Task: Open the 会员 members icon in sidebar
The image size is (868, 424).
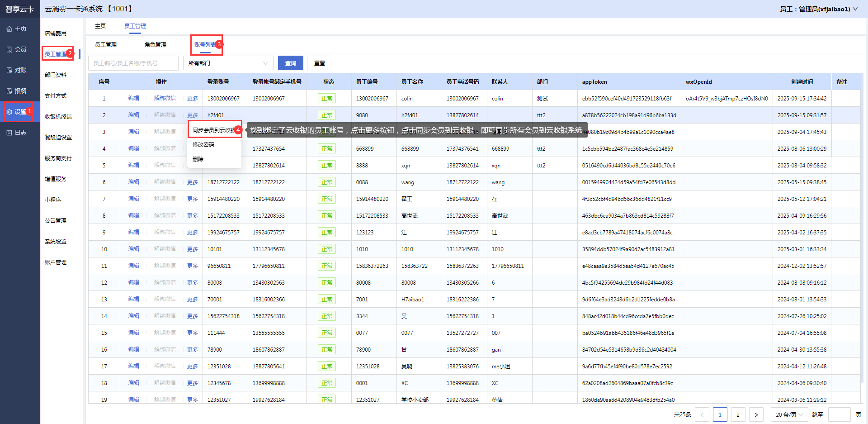Action: tap(9, 50)
